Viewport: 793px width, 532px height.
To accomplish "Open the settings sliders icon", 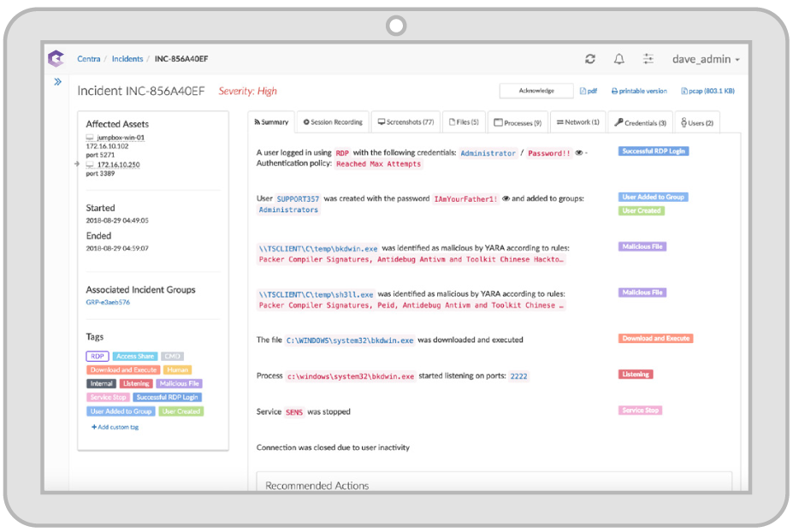I will 648,59.
